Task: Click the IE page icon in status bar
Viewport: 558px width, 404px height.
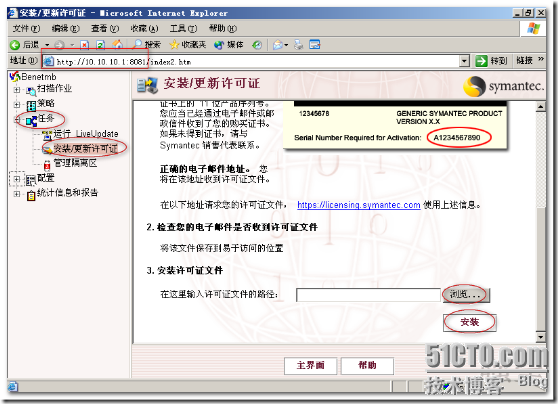Action: 13,386
